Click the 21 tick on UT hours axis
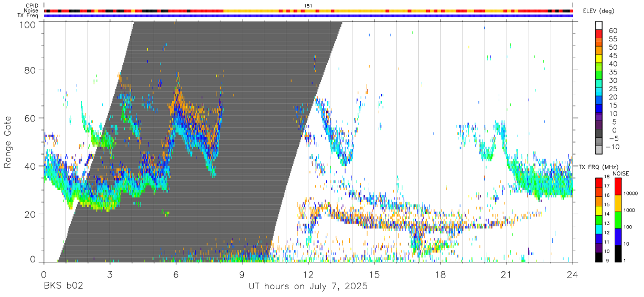The height and width of the screenshot is (297, 644). tap(506, 274)
